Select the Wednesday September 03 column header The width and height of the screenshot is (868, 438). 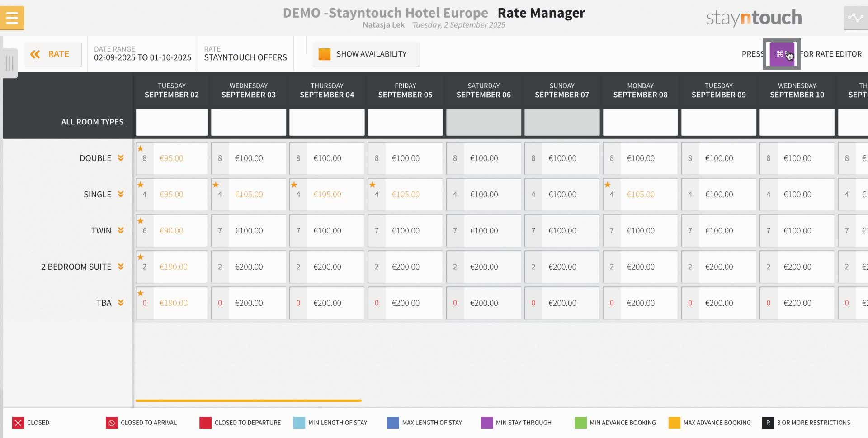point(249,90)
